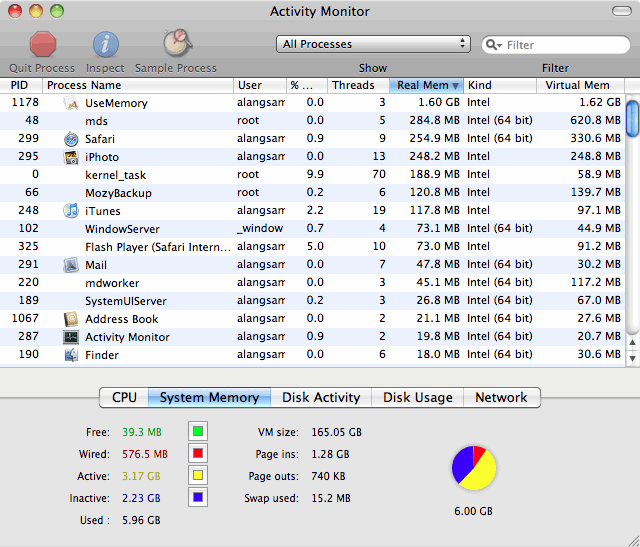
Task: Switch to the CPU tab
Action: pos(124,398)
